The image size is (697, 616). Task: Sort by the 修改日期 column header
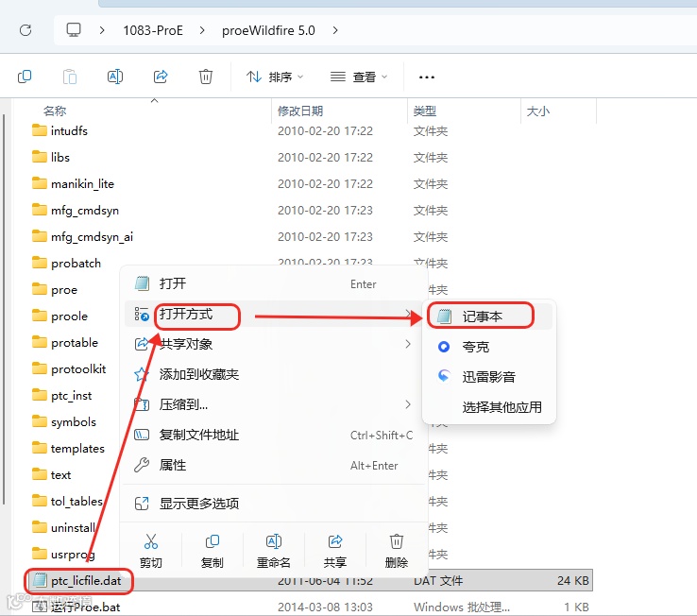[300, 111]
